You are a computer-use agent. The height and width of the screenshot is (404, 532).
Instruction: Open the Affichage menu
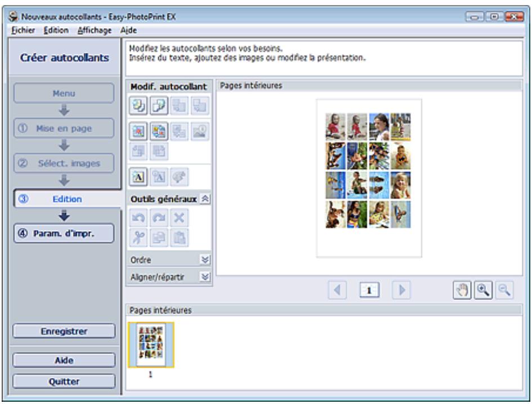pyautogui.click(x=95, y=30)
